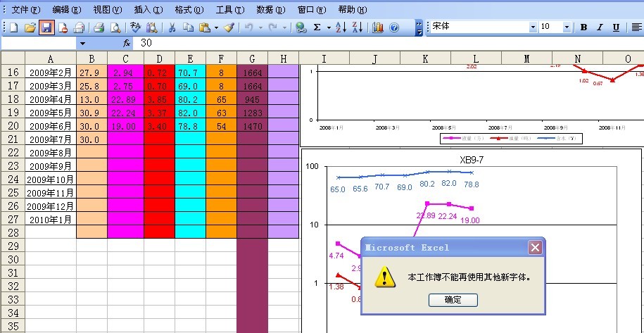The height and width of the screenshot is (333, 644).
Task: Sort ascending A to Z
Action: pyautogui.click(x=341, y=27)
